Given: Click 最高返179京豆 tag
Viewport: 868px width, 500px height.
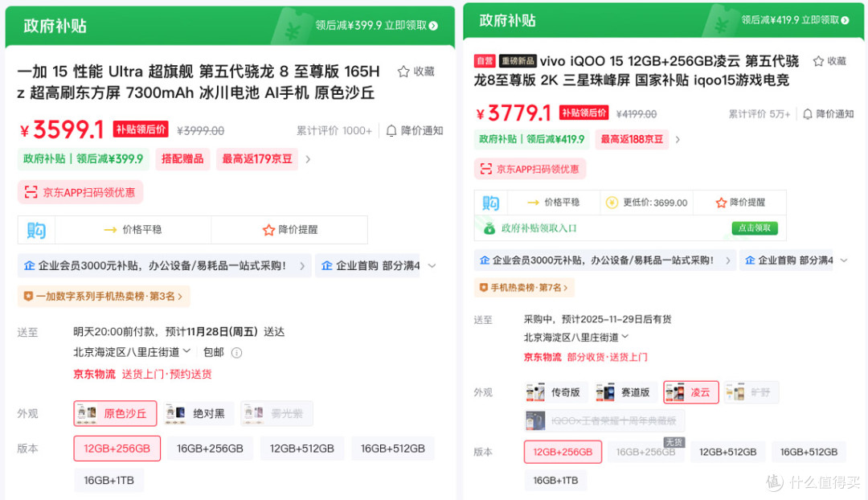Looking at the screenshot, I should [x=257, y=159].
